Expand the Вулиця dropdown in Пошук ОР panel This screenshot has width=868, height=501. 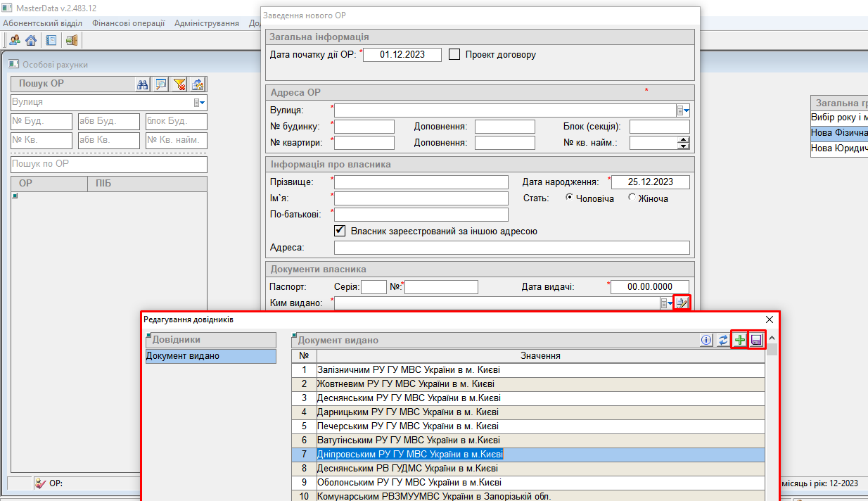(200, 103)
